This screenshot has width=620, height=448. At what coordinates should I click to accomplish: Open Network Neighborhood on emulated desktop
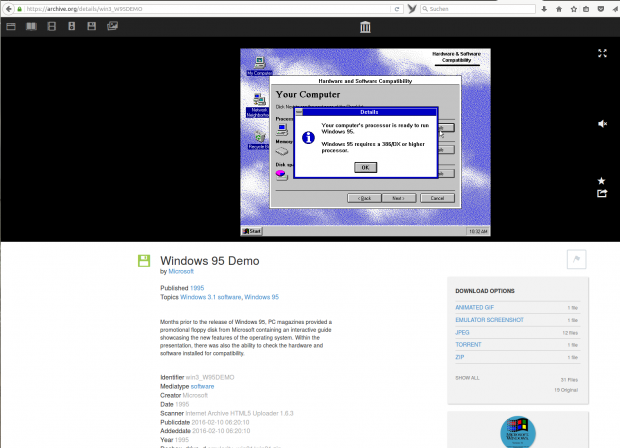[259, 105]
